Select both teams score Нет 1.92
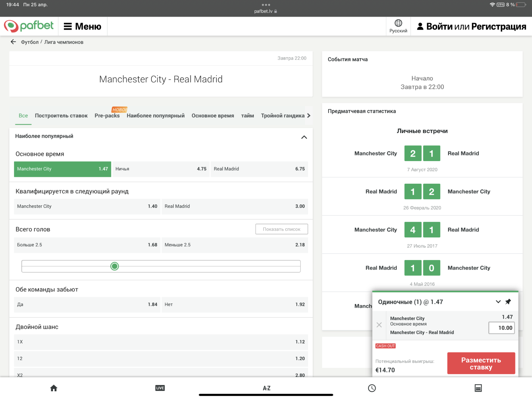The height and width of the screenshot is (399, 532). 235,305
